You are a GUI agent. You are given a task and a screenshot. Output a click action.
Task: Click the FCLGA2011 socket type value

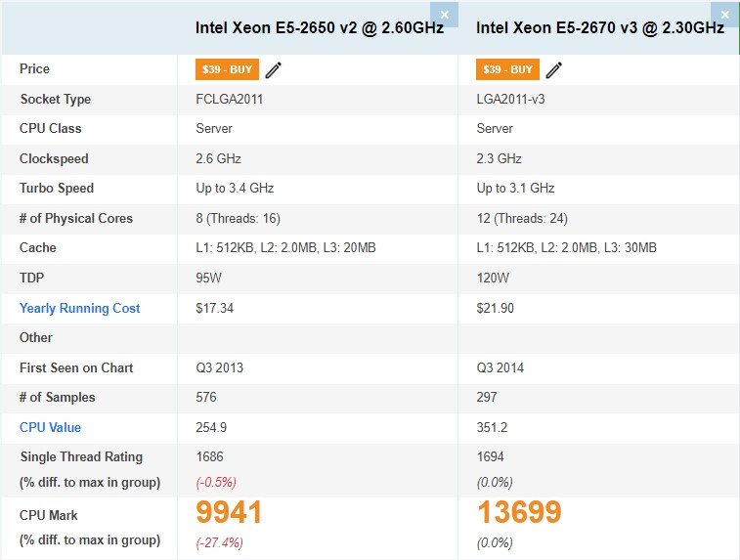point(230,99)
